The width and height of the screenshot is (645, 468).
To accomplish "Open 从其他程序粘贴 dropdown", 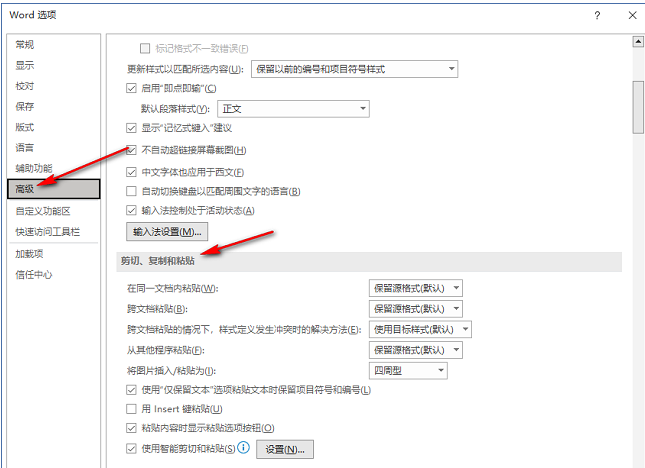I will click(416, 350).
